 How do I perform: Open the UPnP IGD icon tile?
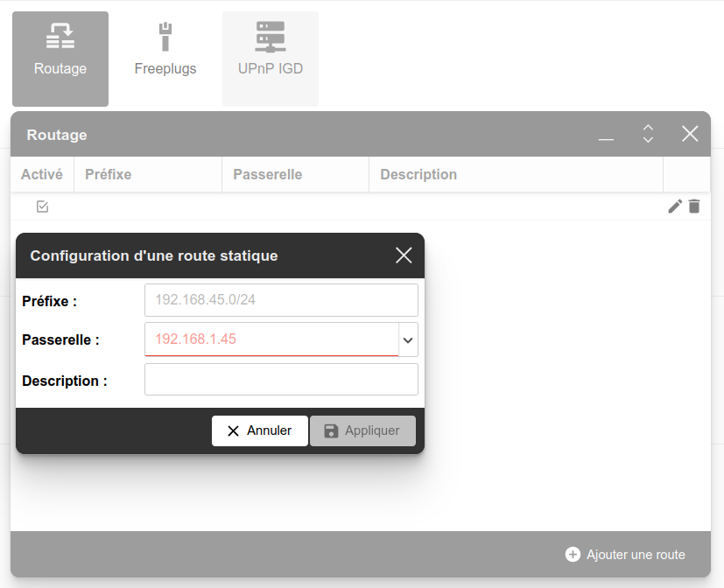click(x=271, y=59)
